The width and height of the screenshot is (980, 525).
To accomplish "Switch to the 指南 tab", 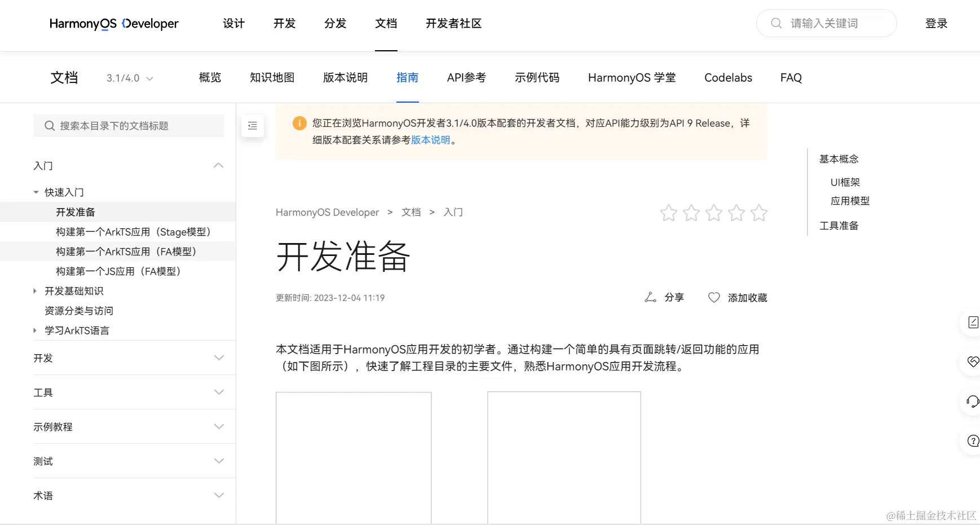I will click(x=408, y=78).
